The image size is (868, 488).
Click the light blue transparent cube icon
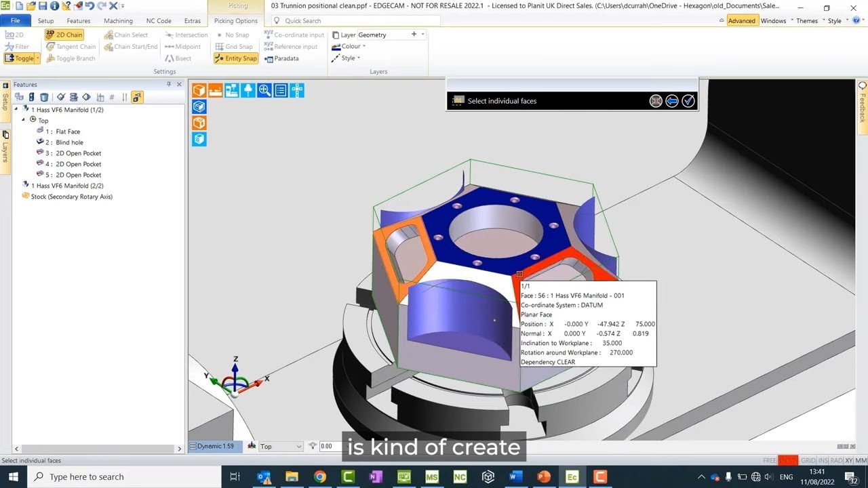(x=199, y=139)
